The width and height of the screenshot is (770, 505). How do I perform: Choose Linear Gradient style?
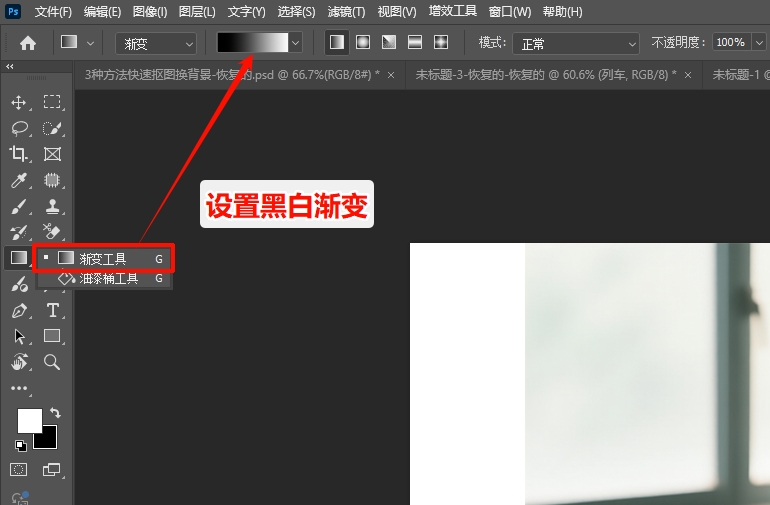click(x=337, y=42)
